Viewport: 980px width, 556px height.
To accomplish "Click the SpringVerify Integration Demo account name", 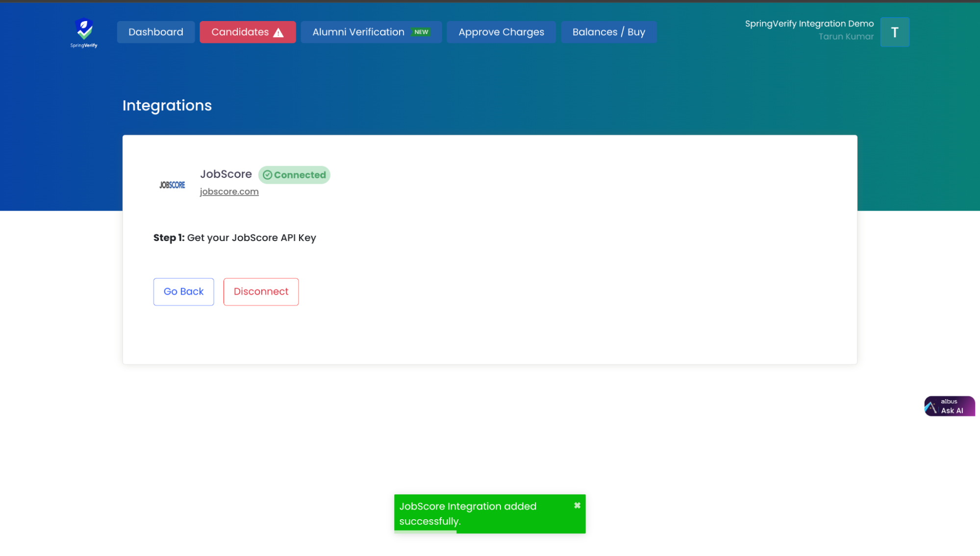I will 809,24.
